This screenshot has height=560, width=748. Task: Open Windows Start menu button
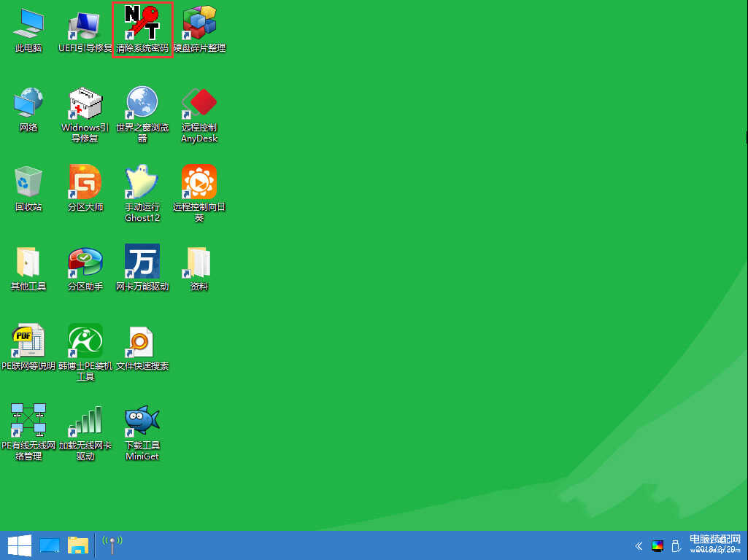pyautogui.click(x=20, y=545)
